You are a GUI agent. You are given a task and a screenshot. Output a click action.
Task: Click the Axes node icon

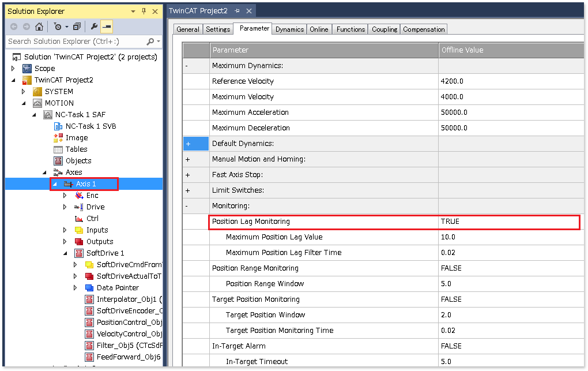pyautogui.click(x=58, y=173)
